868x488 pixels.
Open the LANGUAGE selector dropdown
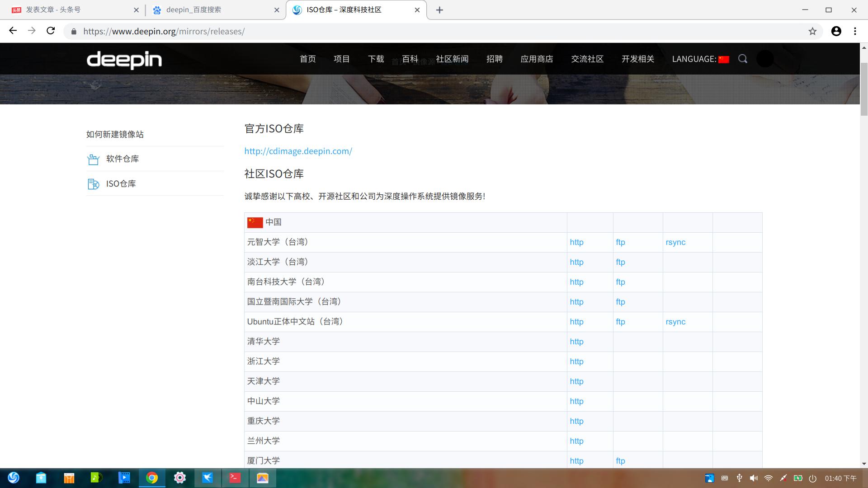click(700, 59)
